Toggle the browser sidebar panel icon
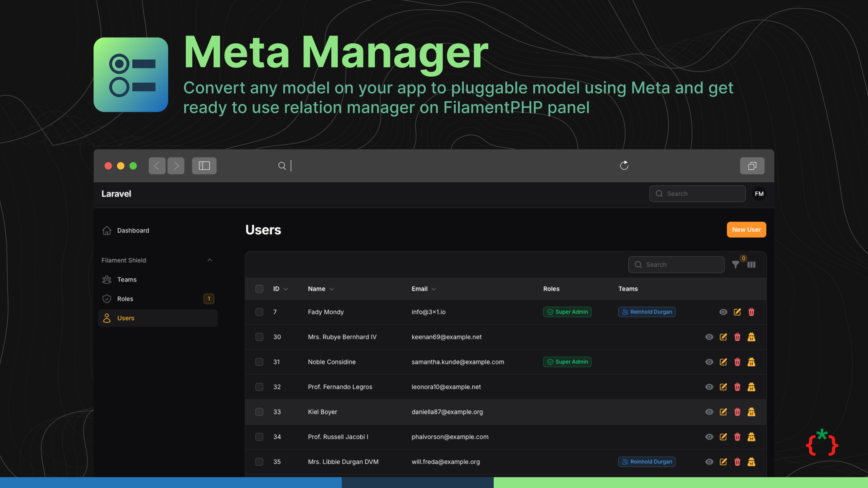Viewport: 868px width, 488px height. (x=204, y=166)
